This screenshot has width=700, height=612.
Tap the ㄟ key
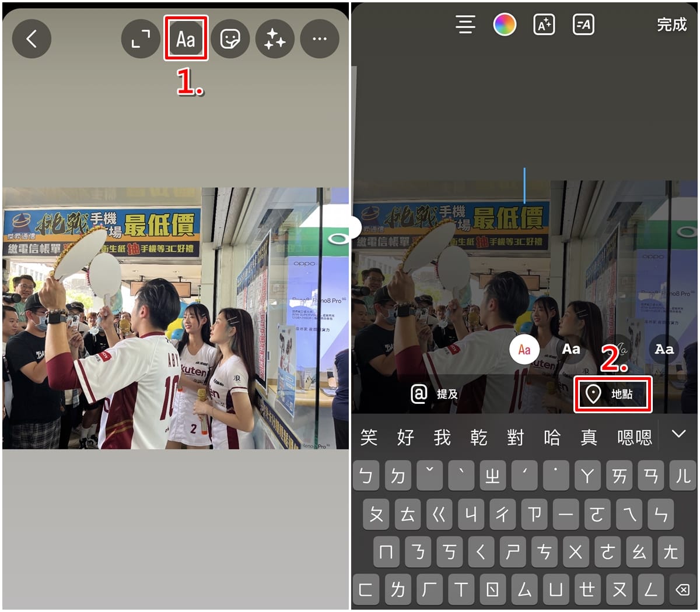point(629,515)
